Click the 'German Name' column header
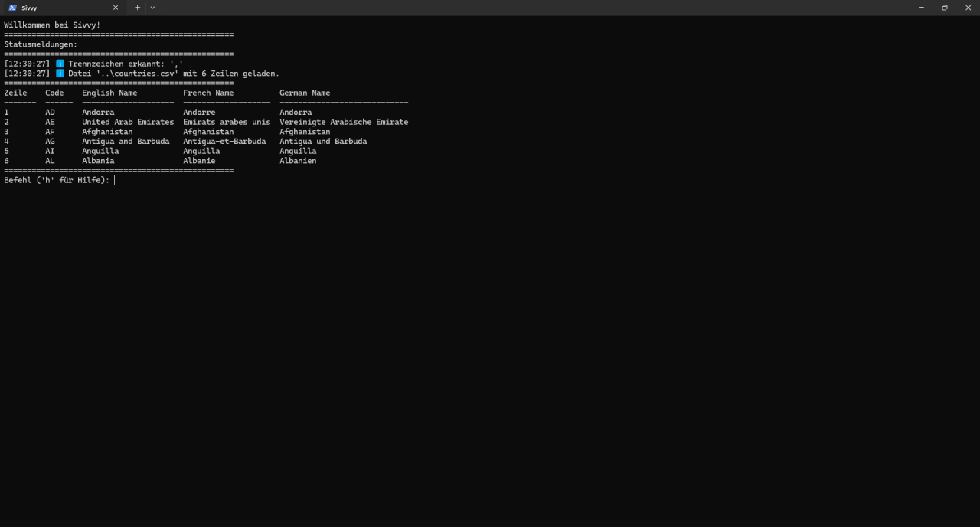 pyautogui.click(x=305, y=93)
